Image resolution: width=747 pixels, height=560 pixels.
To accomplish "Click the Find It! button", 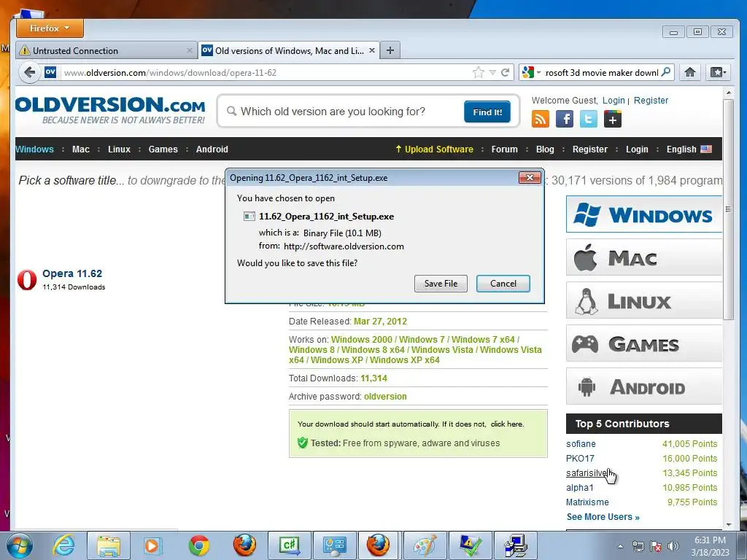I will coord(487,112).
